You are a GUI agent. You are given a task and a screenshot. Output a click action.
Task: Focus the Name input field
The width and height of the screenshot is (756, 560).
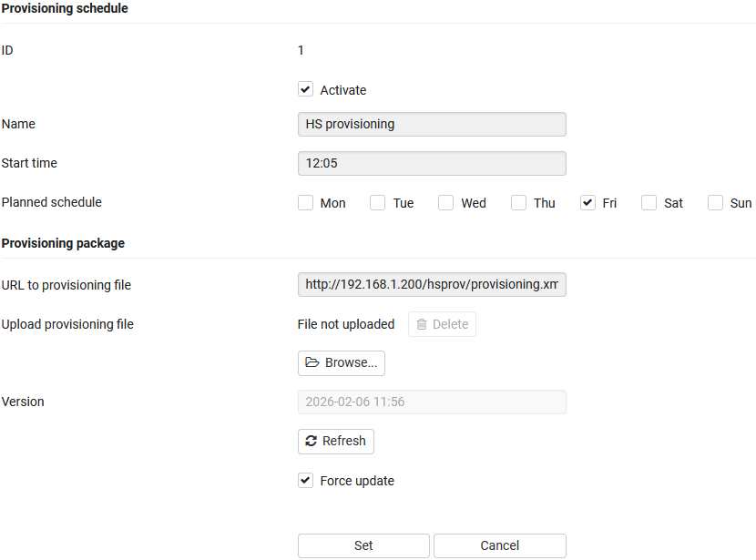click(432, 124)
